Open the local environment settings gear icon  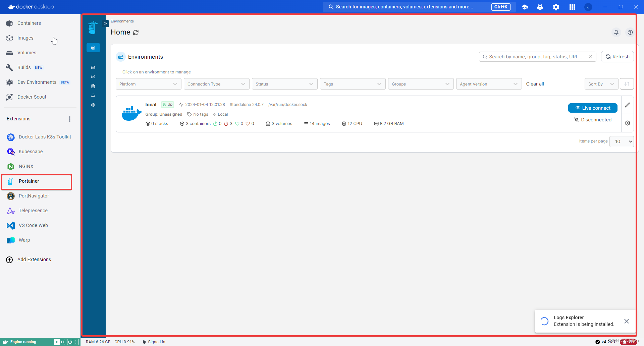(628, 123)
